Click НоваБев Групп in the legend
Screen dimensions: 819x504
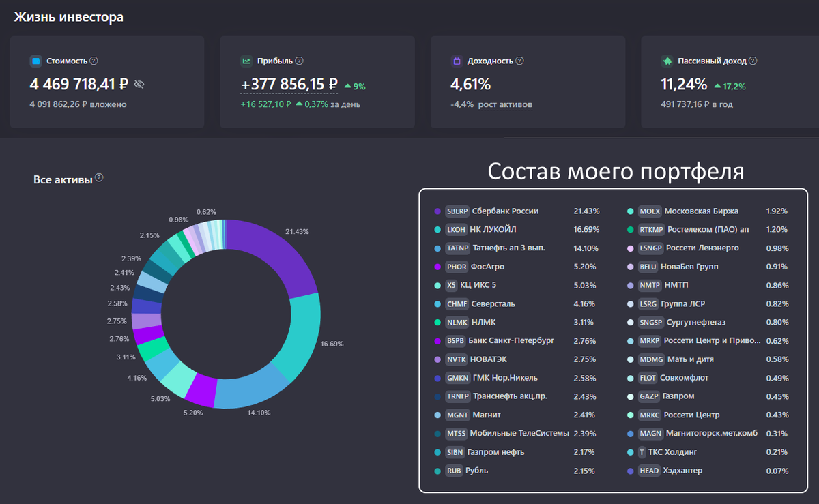coord(689,267)
